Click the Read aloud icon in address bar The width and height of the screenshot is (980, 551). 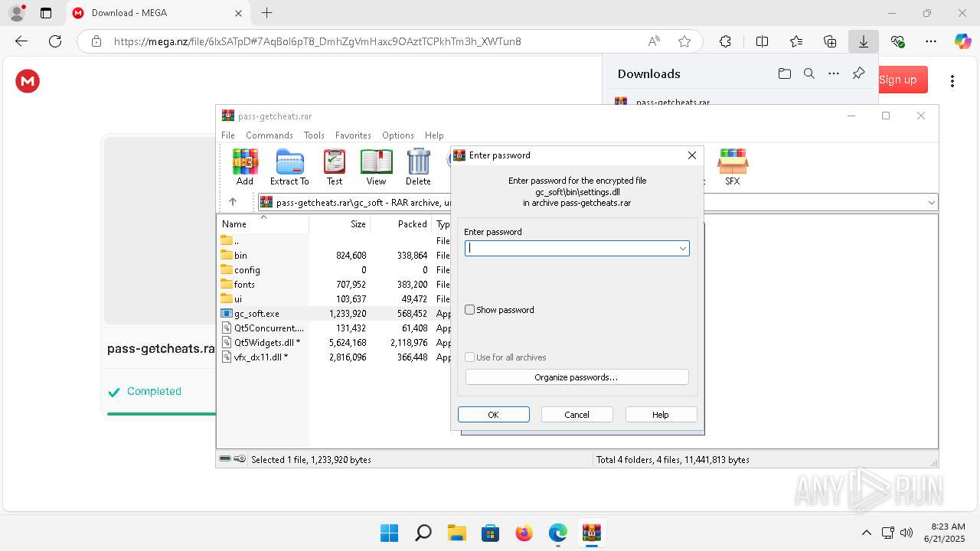(x=655, y=41)
